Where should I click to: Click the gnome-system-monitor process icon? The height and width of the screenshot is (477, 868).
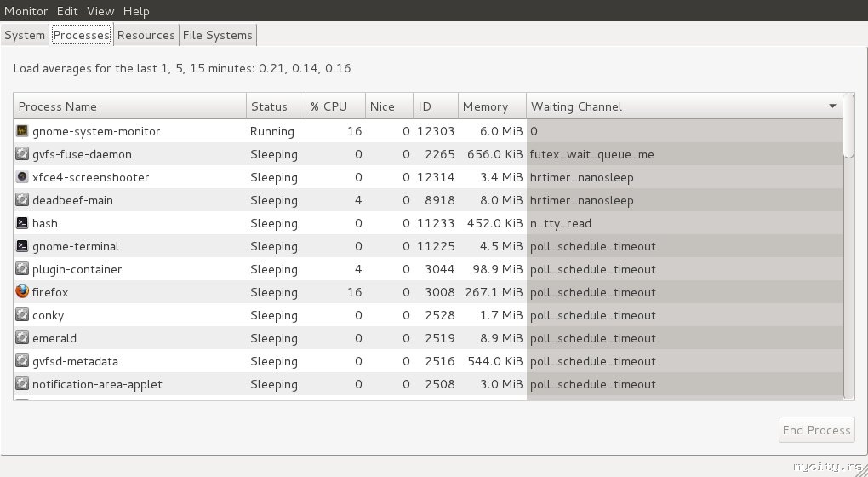[x=22, y=131]
